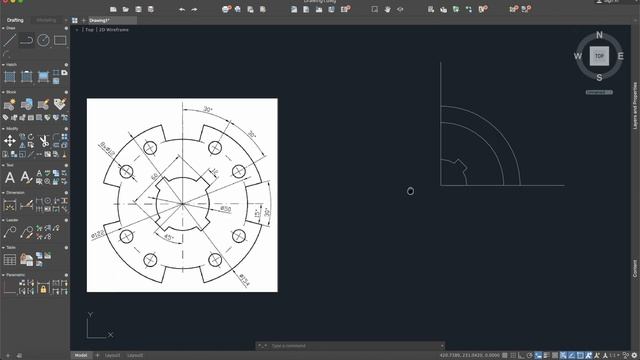Click the Insert Table icon

coord(10,260)
